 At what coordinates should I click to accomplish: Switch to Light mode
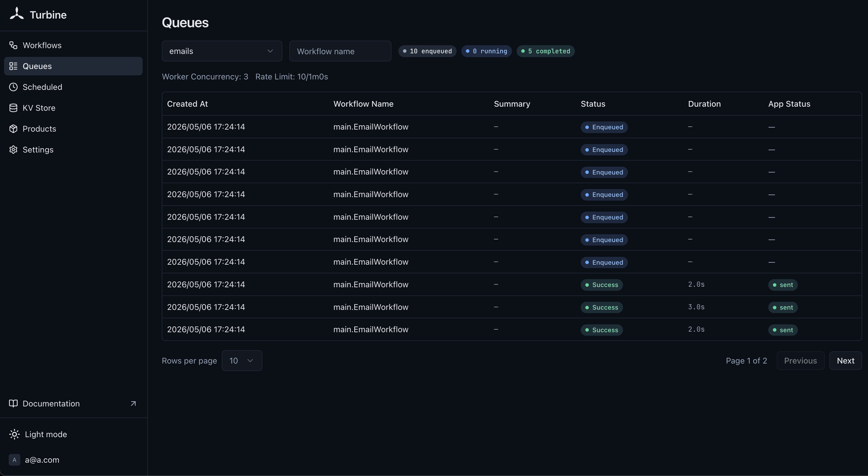click(x=73, y=435)
